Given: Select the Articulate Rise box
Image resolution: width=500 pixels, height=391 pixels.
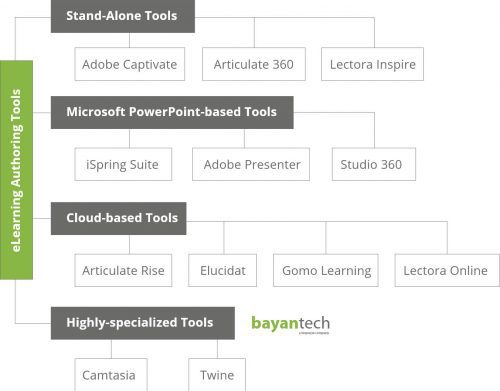Looking at the screenshot, I should click(x=123, y=270).
